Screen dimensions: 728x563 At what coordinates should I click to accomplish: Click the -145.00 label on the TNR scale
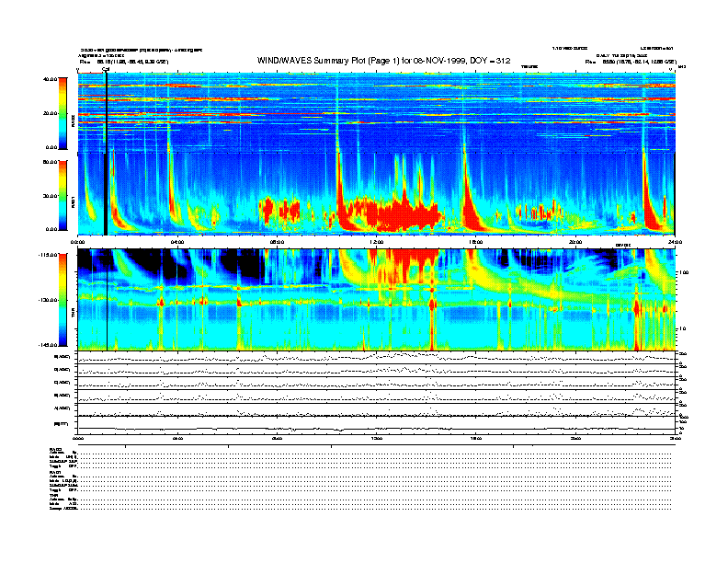tap(49, 345)
